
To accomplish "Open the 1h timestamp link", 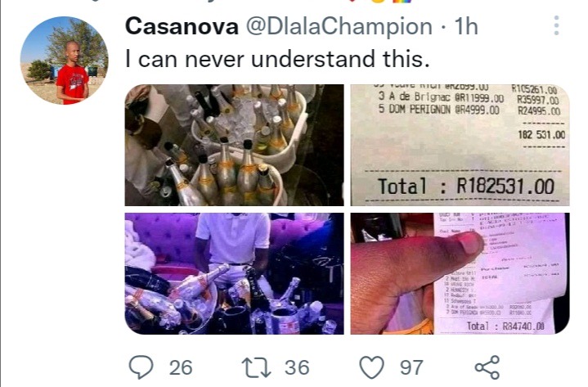I will [x=466, y=27].
